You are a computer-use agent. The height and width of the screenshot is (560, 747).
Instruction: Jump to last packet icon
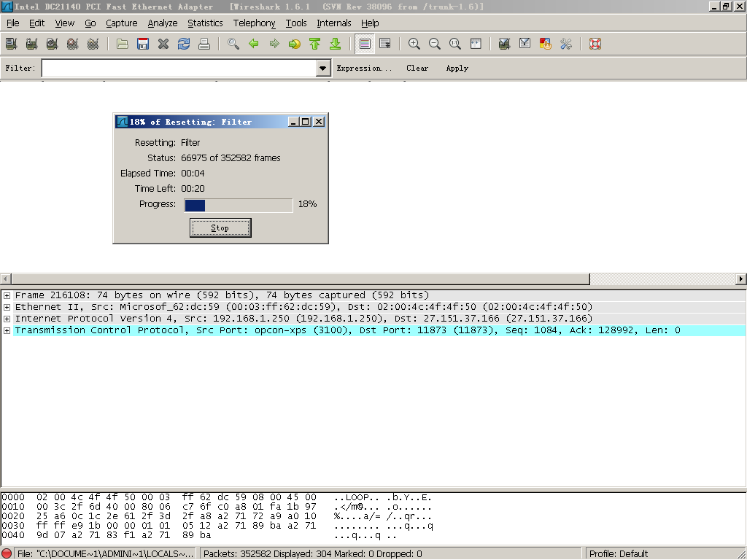point(336,44)
